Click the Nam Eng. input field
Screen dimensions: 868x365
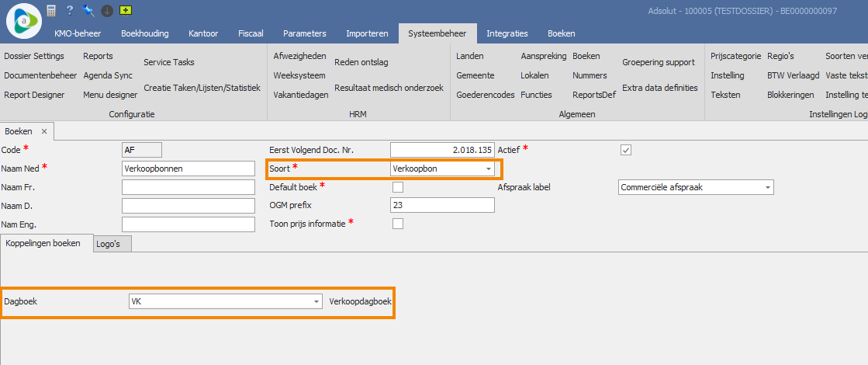[x=188, y=224]
